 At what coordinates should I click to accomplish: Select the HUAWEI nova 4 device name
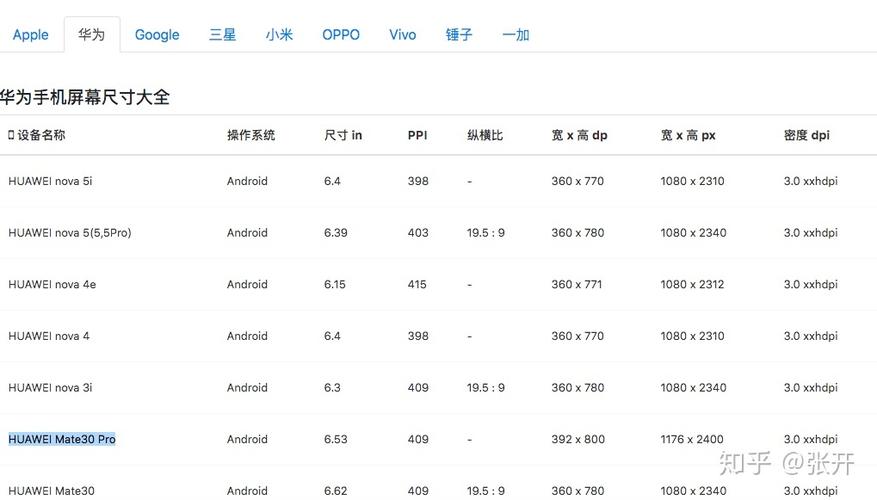coord(49,336)
